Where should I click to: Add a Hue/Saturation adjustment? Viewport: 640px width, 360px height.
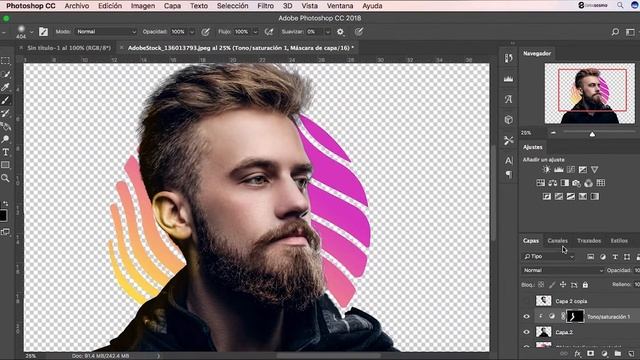click(x=540, y=183)
